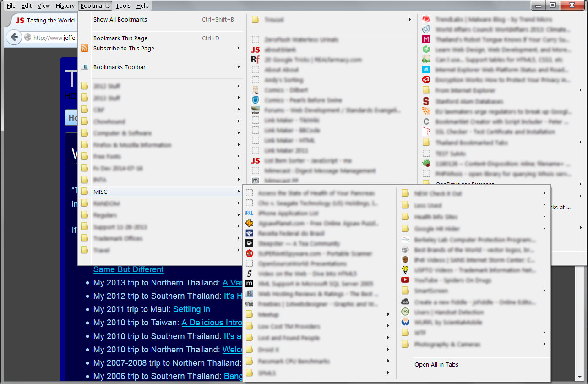The height and width of the screenshot is (384, 588).
Task: Click the jsFiddle cloud bookmark icon
Action: [x=405, y=301]
